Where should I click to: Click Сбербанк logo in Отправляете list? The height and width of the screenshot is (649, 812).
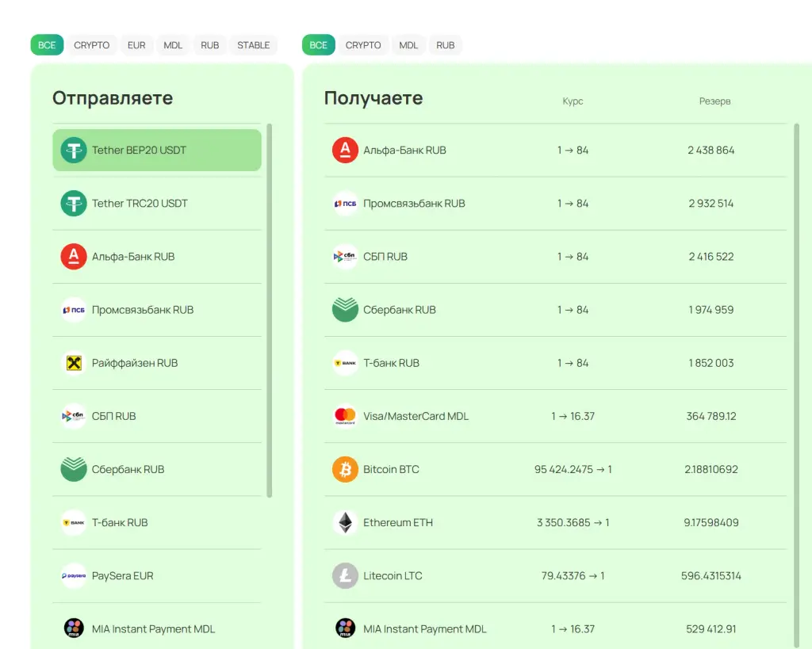(x=74, y=469)
